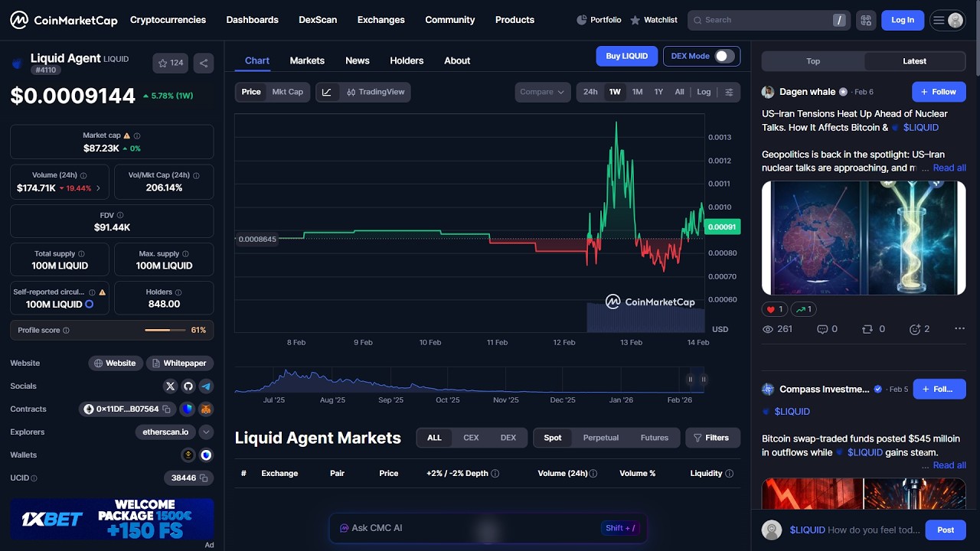The image size is (980, 551).
Task: Click Profile score progress bar
Action: tap(165, 331)
